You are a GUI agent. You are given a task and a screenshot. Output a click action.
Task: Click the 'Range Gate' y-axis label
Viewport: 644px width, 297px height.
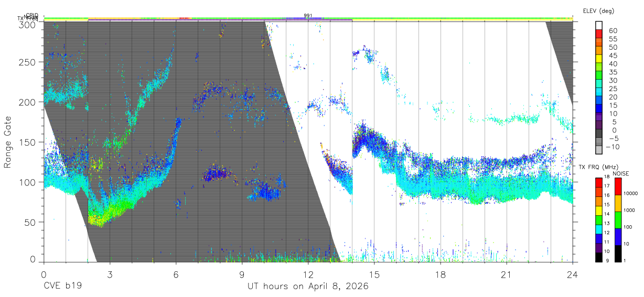click(8, 142)
